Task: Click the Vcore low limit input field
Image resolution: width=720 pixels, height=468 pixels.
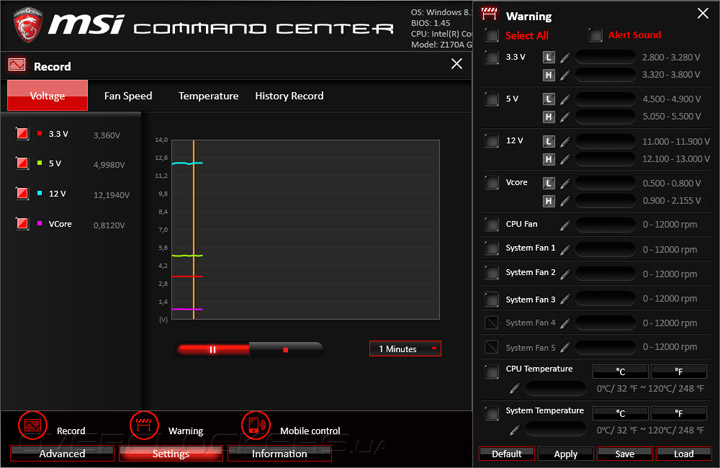Action: click(606, 183)
